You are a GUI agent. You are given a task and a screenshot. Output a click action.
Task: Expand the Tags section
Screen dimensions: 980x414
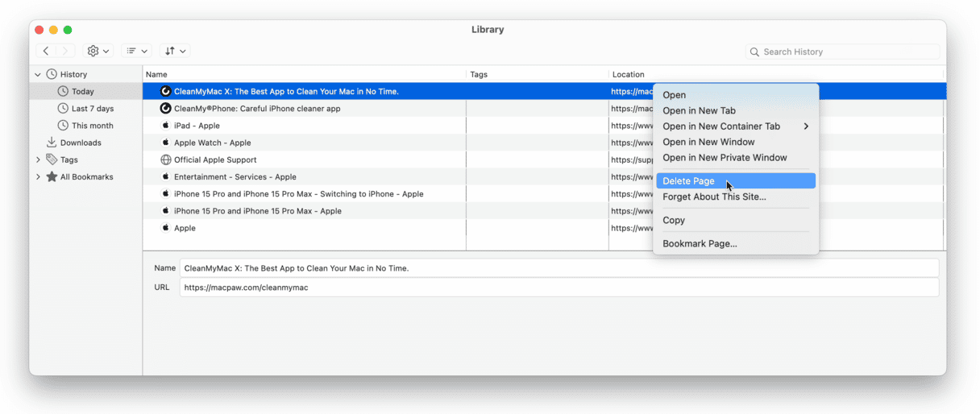pos(37,159)
